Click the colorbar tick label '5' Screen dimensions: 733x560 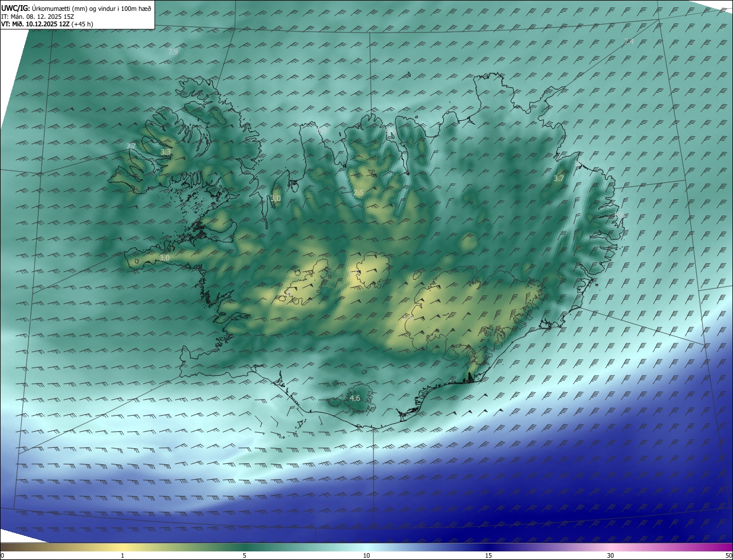pos(245,555)
